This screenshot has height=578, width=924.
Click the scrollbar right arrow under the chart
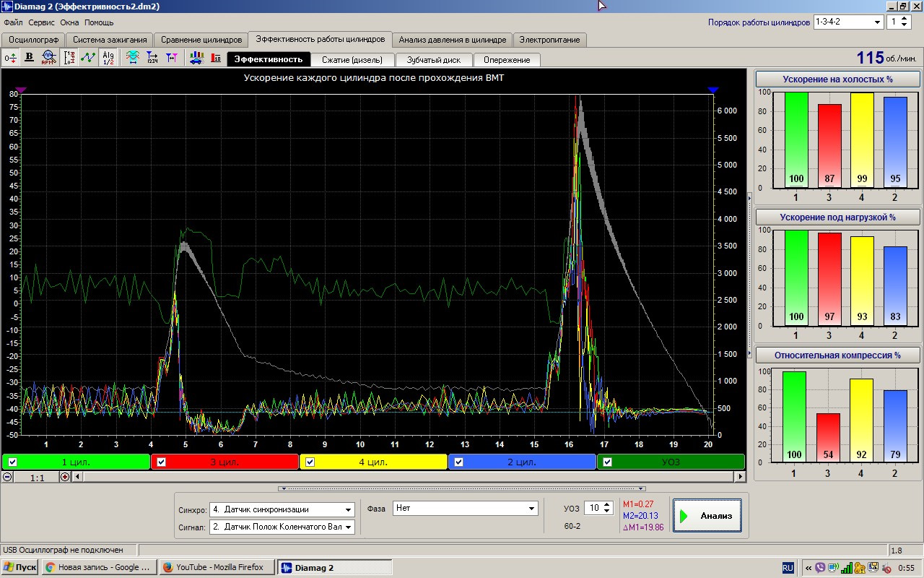(739, 477)
